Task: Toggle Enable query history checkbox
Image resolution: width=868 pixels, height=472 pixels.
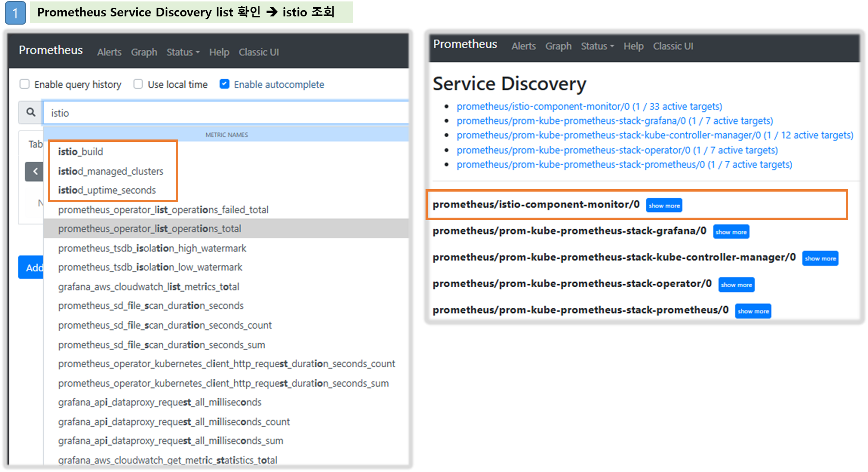Action: [x=25, y=84]
